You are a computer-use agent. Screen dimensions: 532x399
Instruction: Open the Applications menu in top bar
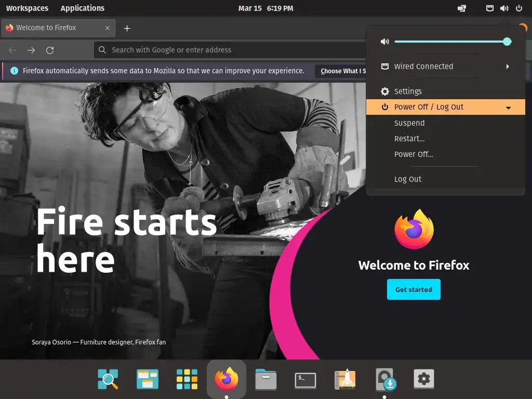(83, 8)
